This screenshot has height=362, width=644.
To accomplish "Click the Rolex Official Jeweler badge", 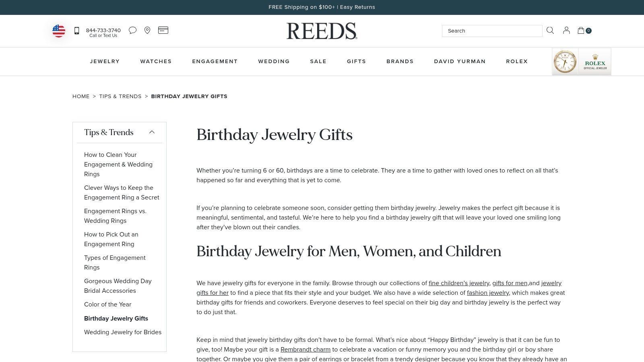I will point(582,62).
